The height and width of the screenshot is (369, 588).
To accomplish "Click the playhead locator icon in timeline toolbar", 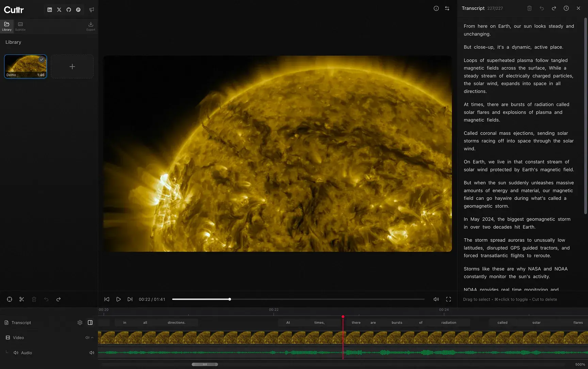I will [9, 299].
